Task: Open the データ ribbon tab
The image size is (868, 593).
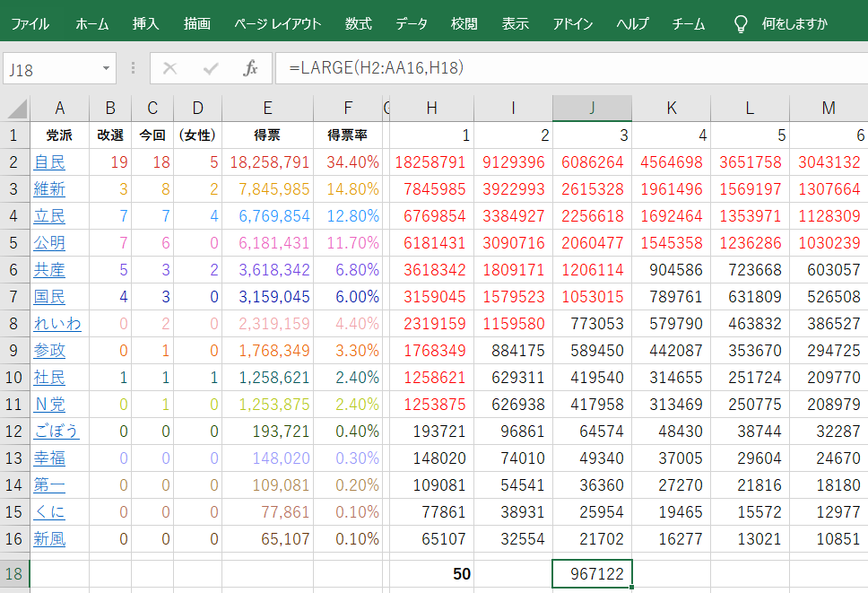Action: click(x=412, y=24)
